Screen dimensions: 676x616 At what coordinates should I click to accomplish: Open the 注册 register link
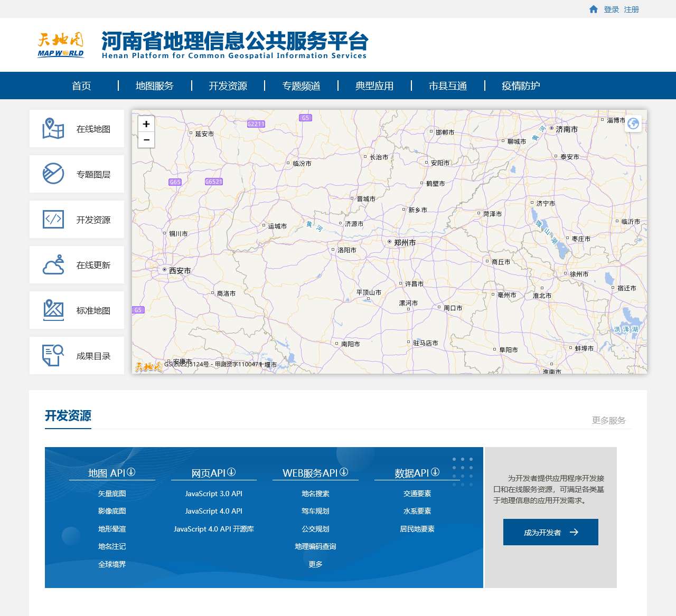pyautogui.click(x=632, y=10)
